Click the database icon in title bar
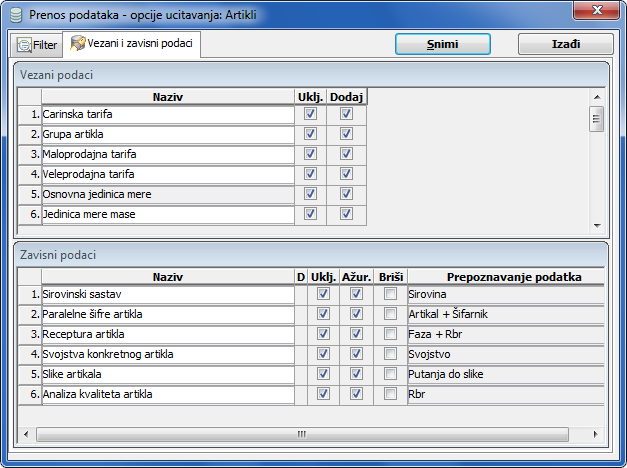Image resolution: width=627 pixels, height=468 pixels. point(15,13)
